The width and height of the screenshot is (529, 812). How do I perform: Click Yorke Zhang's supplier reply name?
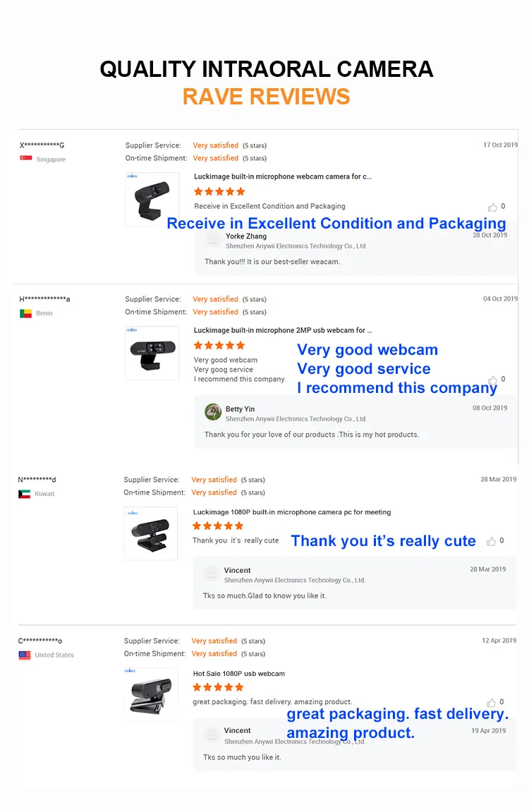click(x=246, y=236)
